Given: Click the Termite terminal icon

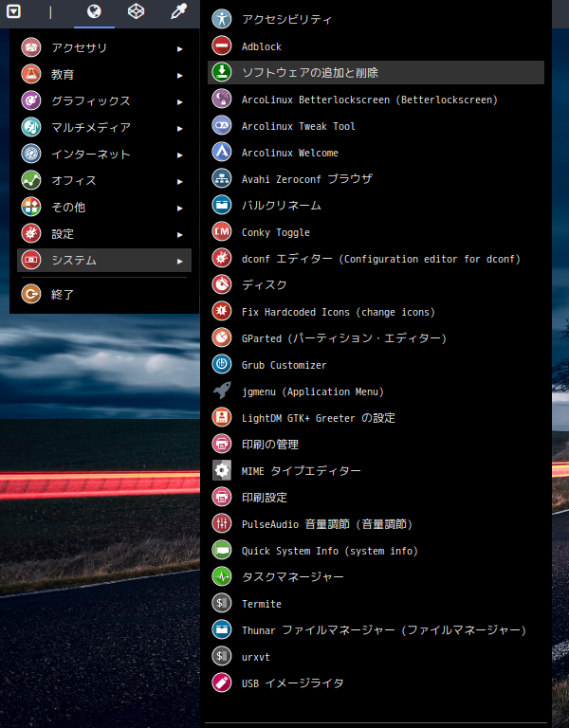Looking at the screenshot, I should point(222,603).
